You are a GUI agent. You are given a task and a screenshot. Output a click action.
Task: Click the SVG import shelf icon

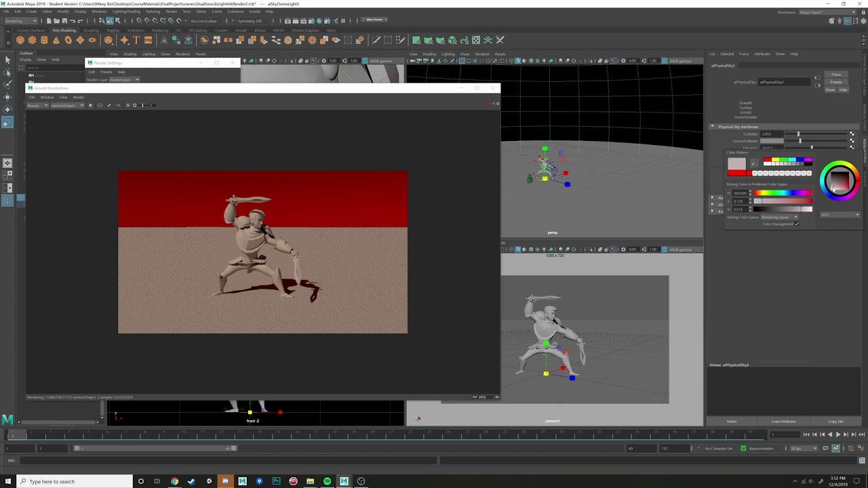[x=149, y=40]
